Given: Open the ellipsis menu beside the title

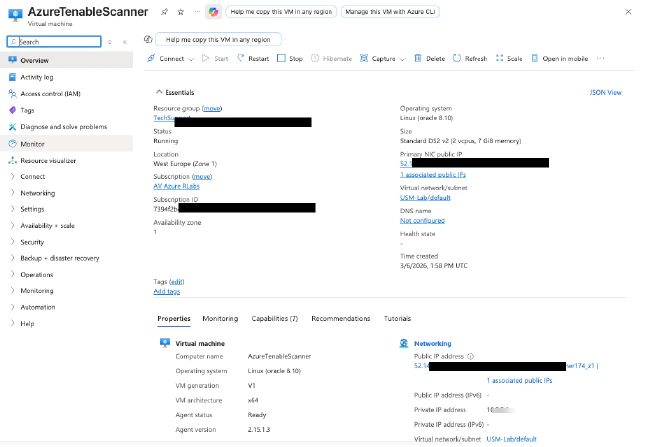Looking at the screenshot, I should point(197,12).
